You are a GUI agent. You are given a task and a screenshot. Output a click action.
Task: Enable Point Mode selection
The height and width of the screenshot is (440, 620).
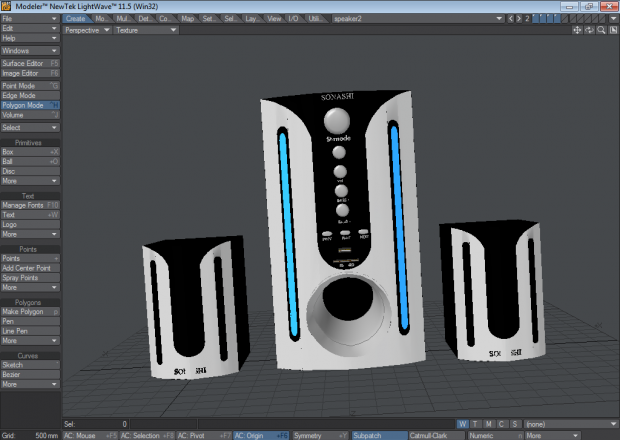[30, 86]
